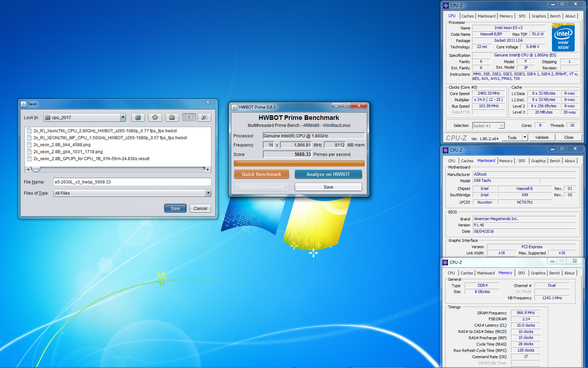
Task: Open the Look In folder dropdown
Action: (123, 117)
